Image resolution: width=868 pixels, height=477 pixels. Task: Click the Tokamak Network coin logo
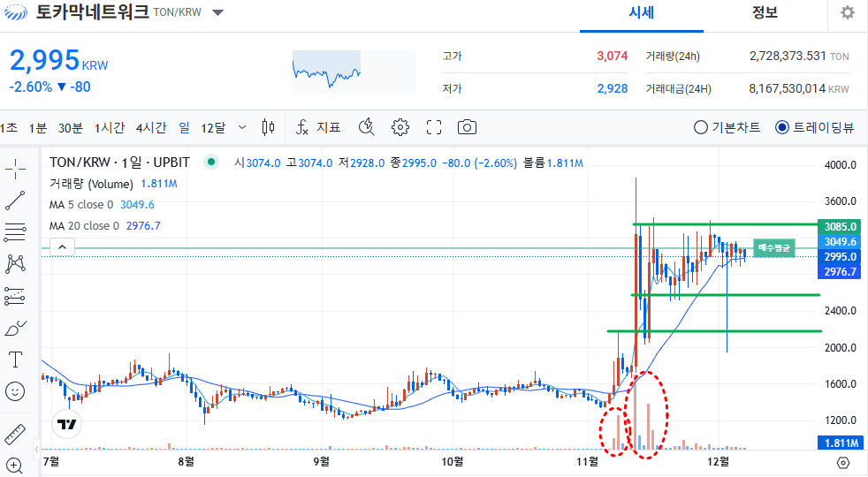click(x=16, y=12)
